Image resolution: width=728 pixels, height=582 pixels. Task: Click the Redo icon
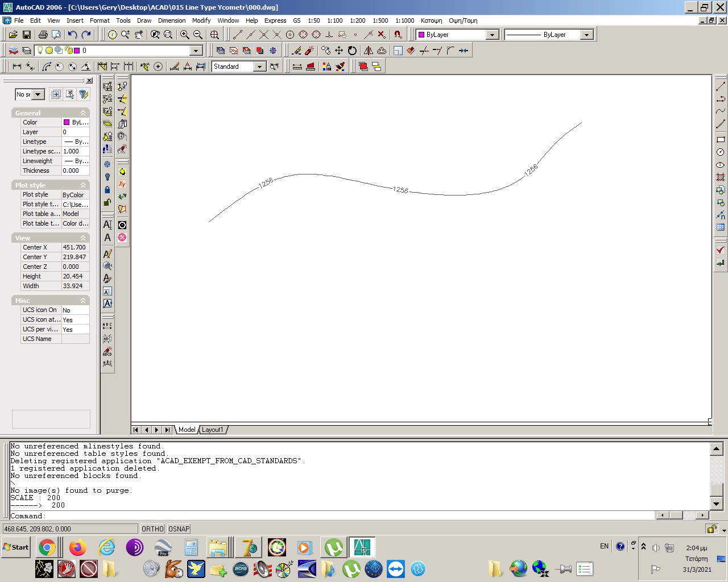tap(85, 34)
